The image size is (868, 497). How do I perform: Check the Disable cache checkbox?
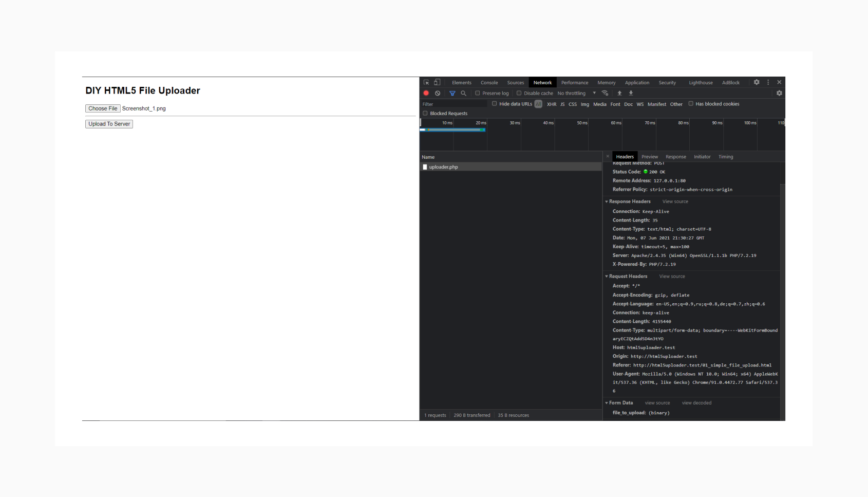pos(519,93)
